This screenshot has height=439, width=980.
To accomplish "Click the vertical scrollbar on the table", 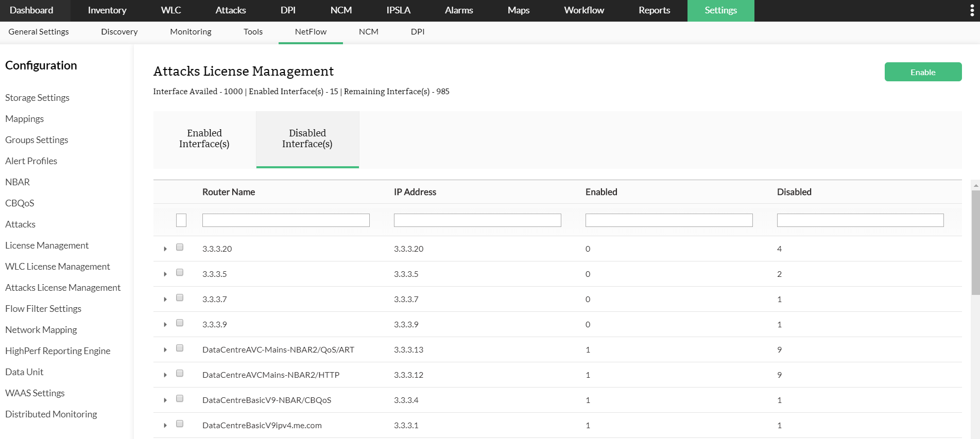I will coord(975,243).
